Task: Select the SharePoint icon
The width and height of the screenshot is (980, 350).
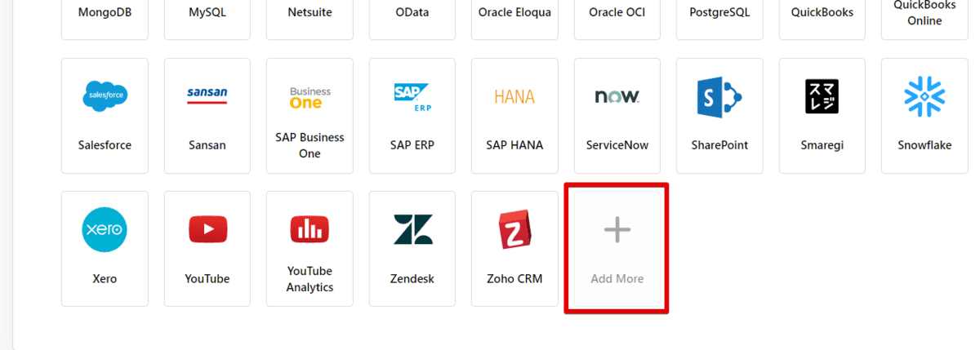Action: (719, 97)
